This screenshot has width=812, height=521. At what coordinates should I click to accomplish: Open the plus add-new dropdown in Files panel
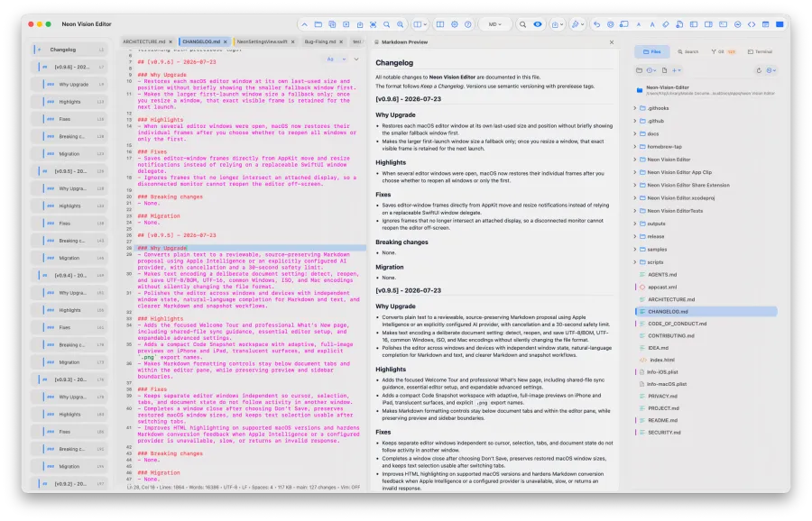pos(677,70)
